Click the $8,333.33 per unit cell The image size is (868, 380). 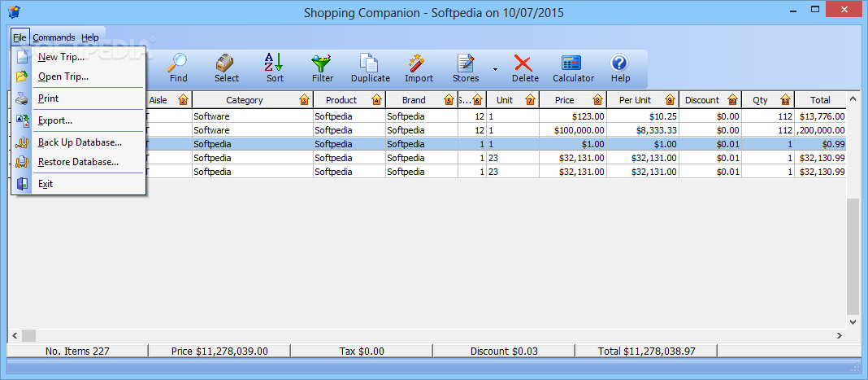tap(643, 130)
